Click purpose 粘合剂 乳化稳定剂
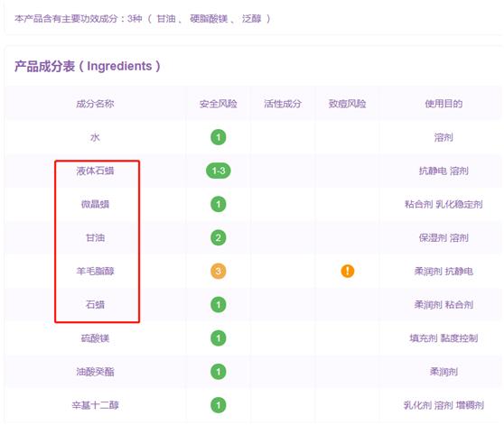The width and height of the screenshot is (504, 425). [x=443, y=204]
